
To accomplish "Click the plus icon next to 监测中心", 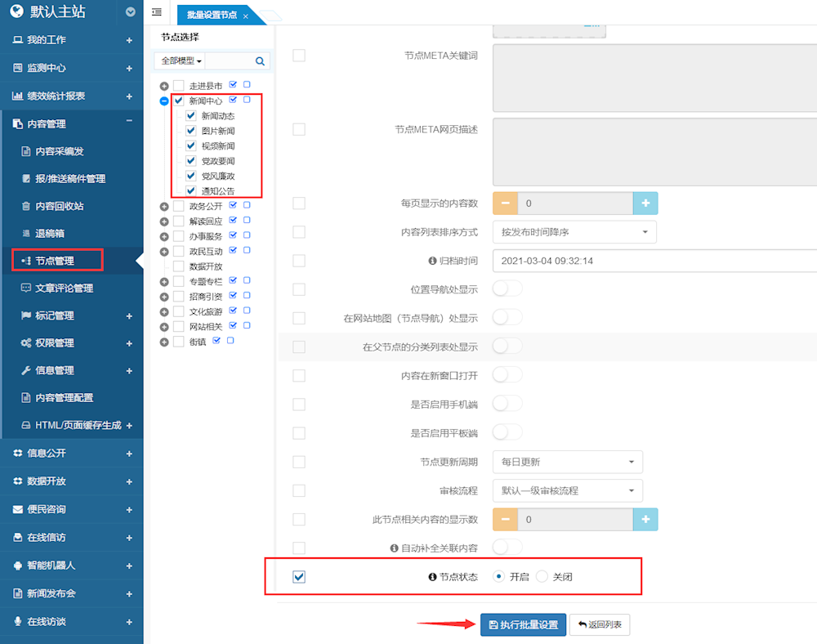I will [x=129, y=68].
